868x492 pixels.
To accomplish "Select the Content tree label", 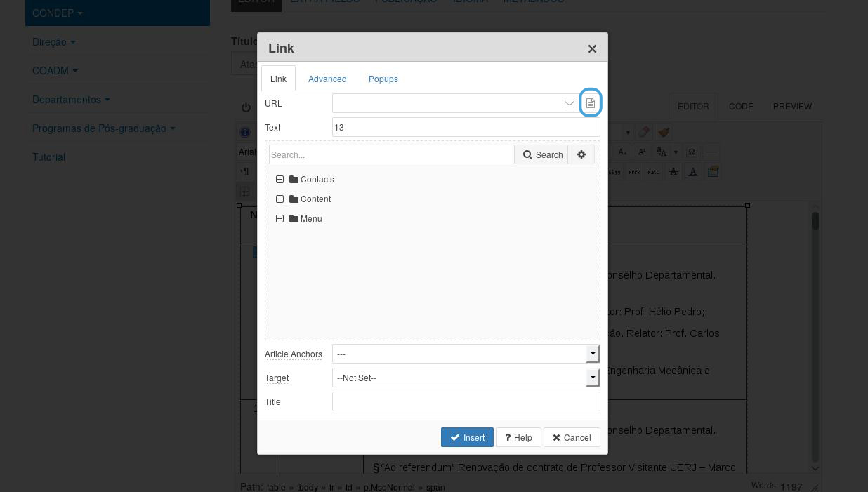I will [316, 199].
